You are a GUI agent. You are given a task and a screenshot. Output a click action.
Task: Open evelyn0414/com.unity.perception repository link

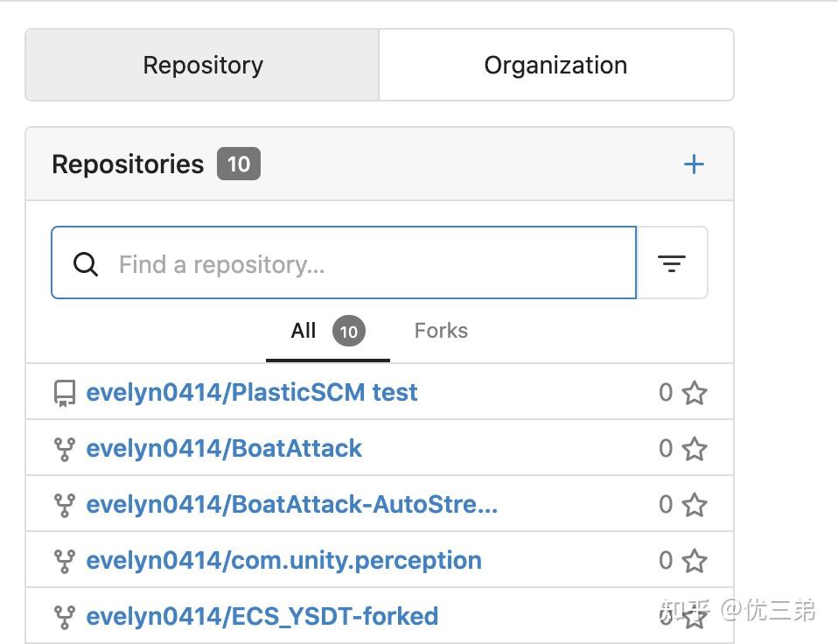click(x=283, y=561)
